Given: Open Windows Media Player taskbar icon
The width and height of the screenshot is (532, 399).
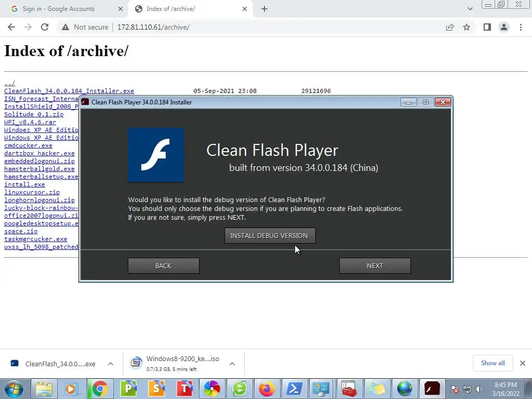Looking at the screenshot, I should pyautogui.click(x=72, y=389).
